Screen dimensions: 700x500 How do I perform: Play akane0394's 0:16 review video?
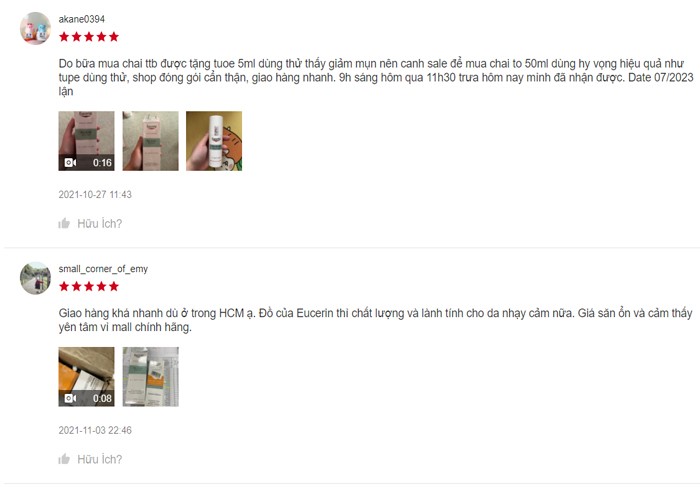[86, 141]
